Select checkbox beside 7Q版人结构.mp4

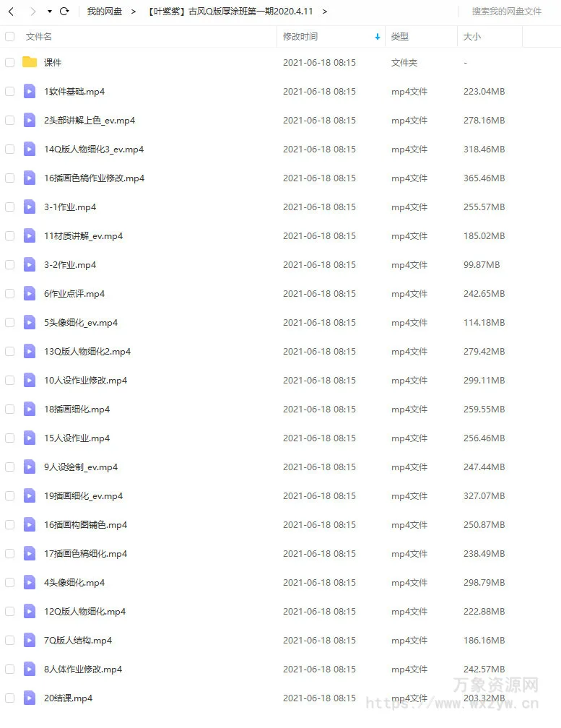click(x=9, y=640)
